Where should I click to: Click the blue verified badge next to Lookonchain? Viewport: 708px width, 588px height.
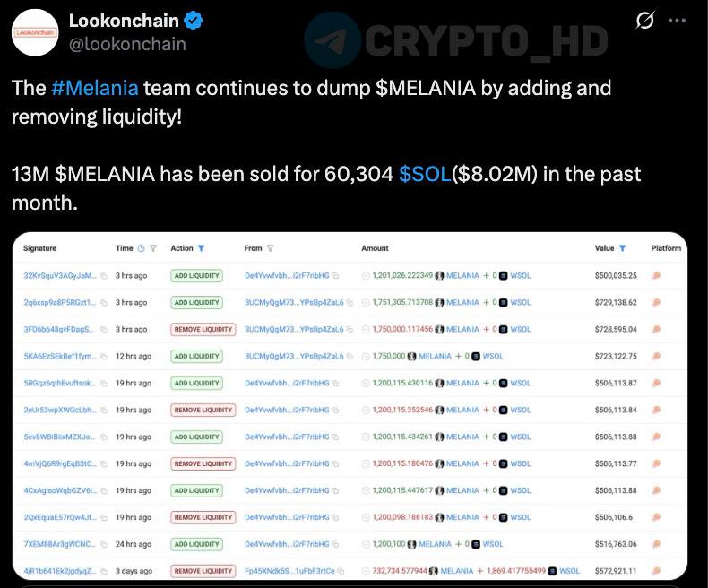point(194,21)
